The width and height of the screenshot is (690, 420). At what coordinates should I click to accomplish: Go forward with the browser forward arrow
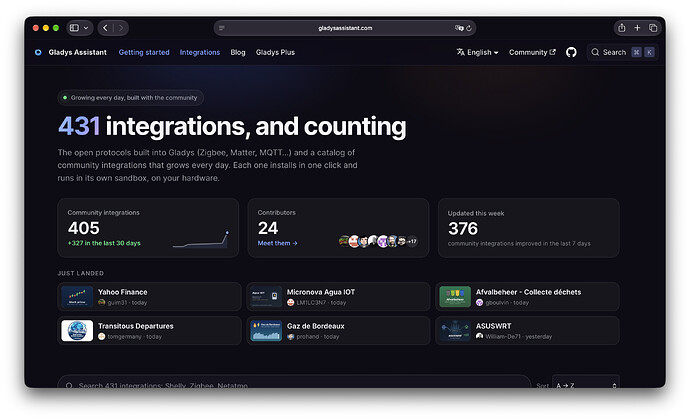point(121,28)
